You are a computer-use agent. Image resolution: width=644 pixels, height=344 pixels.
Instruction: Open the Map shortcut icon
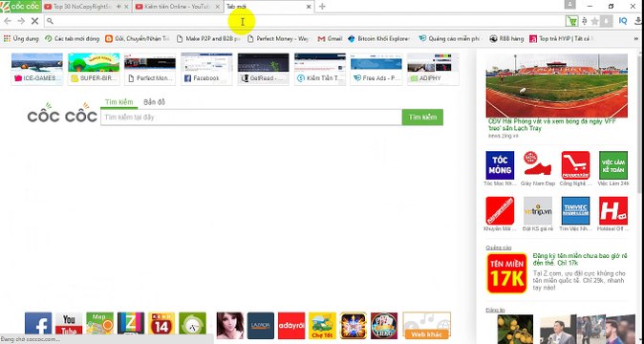tap(99, 326)
